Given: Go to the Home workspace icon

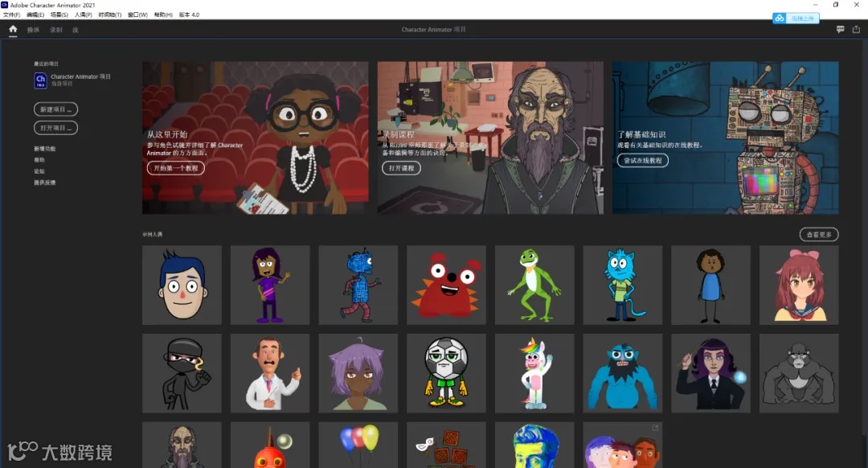Looking at the screenshot, I should point(13,30).
